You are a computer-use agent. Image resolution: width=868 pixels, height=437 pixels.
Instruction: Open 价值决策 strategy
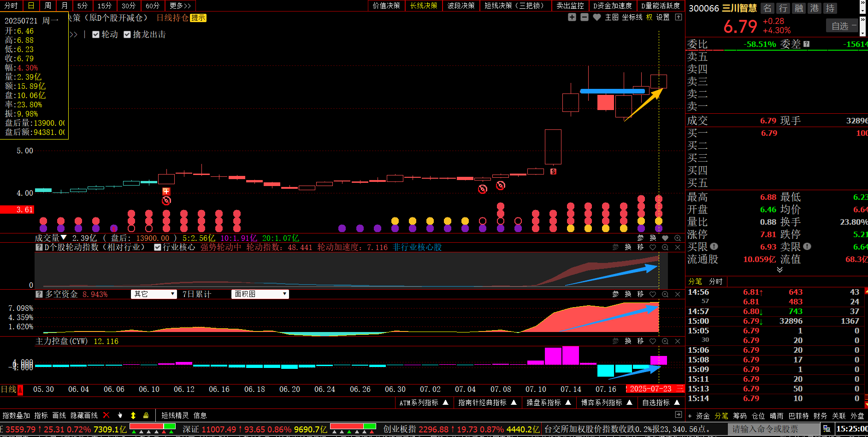click(386, 6)
